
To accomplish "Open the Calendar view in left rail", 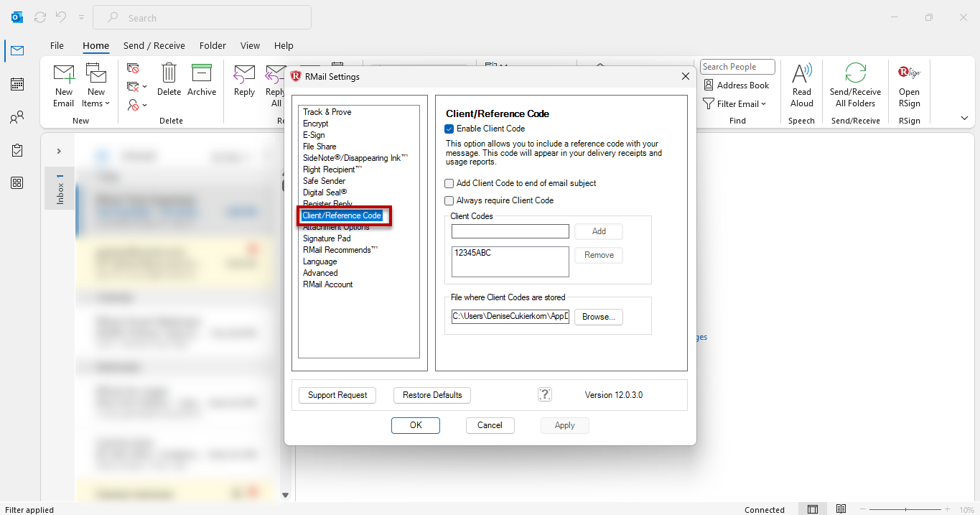I will coord(17,84).
